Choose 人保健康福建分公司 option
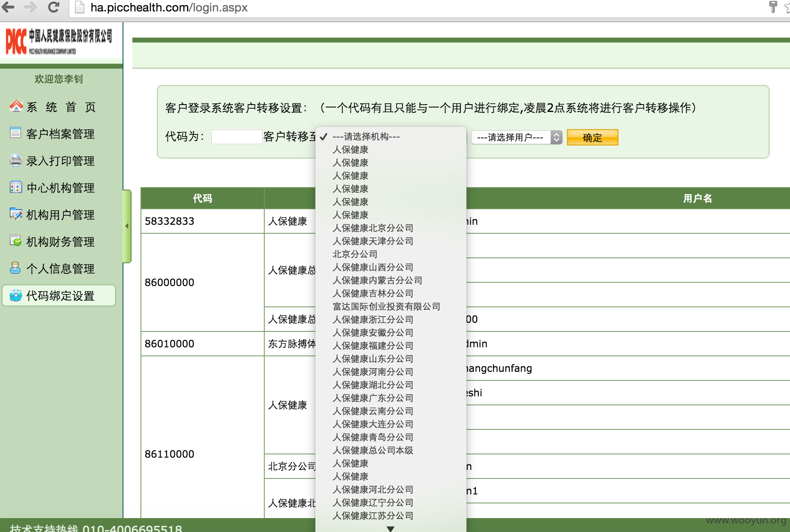This screenshot has height=532, width=790. point(391,346)
